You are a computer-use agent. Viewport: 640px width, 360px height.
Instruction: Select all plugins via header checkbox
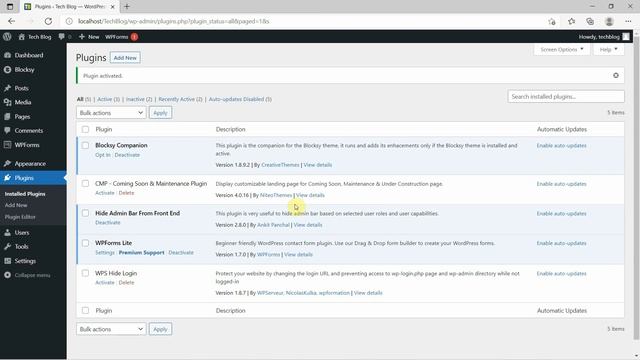(85, 129)
